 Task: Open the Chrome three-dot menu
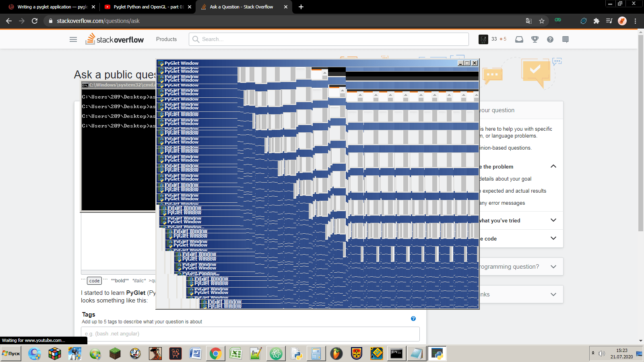(x=636, y=21)
